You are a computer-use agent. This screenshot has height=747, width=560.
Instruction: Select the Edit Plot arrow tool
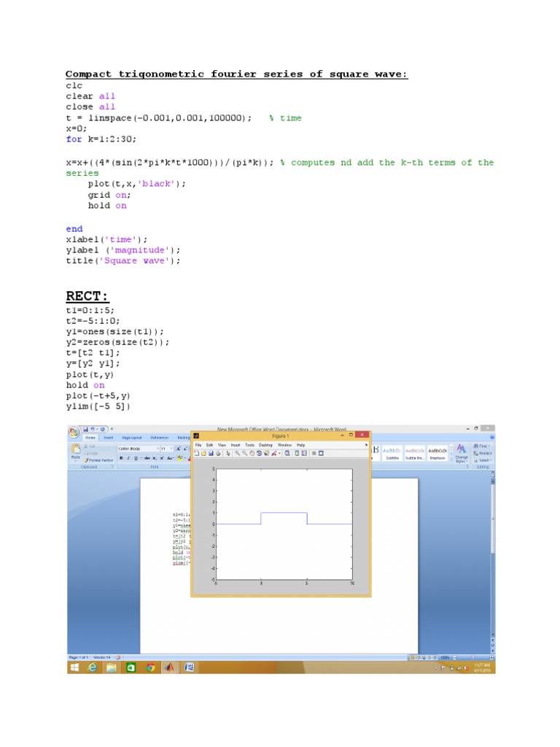click(x=228, y=453)
